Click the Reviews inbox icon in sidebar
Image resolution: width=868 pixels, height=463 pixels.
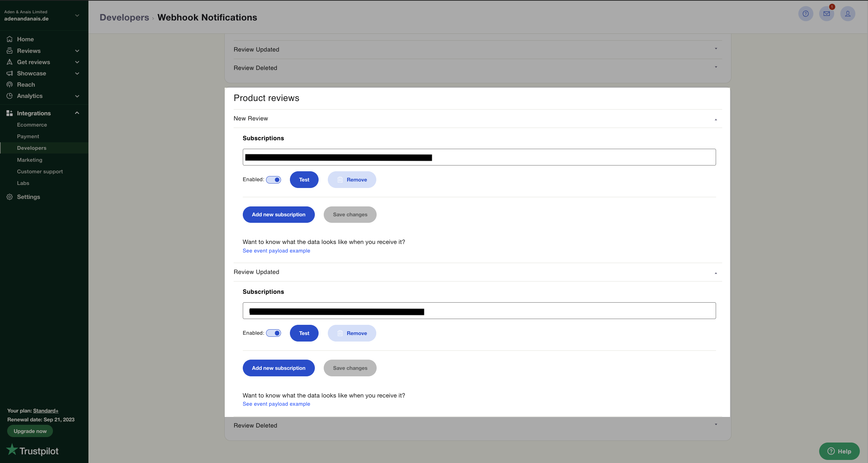tap(10, 51)
